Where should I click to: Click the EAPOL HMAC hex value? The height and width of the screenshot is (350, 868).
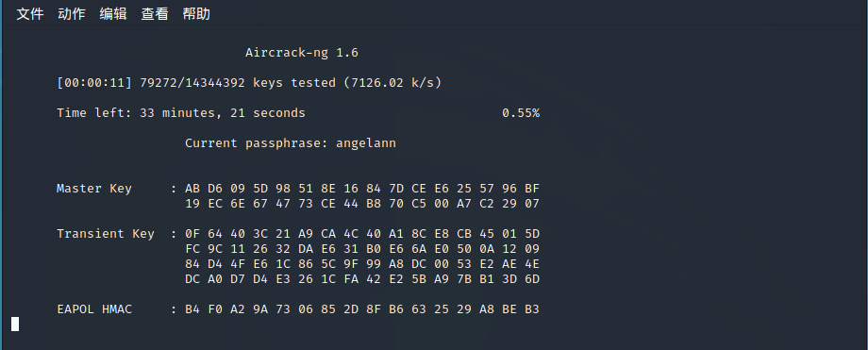[362, 309]
